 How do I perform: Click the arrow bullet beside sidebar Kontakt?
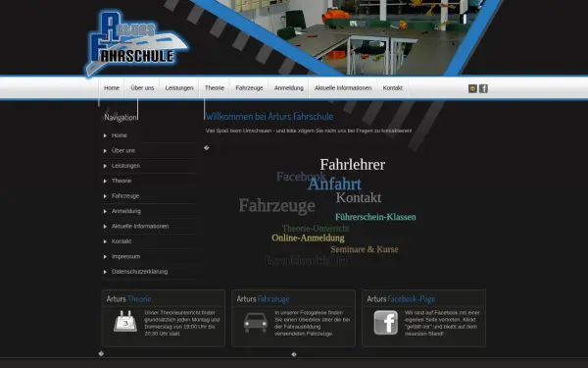[105, 241]
